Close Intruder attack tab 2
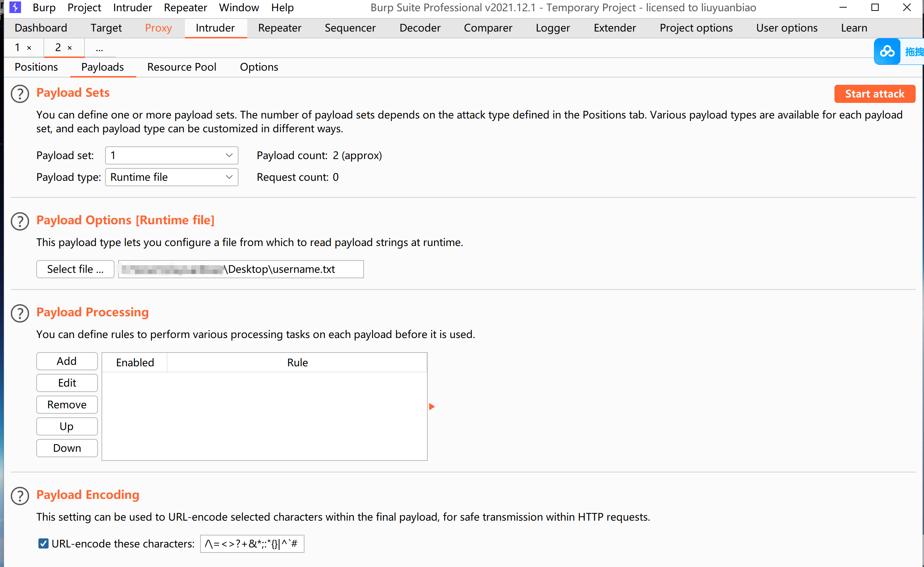 [x=69, y=48]
